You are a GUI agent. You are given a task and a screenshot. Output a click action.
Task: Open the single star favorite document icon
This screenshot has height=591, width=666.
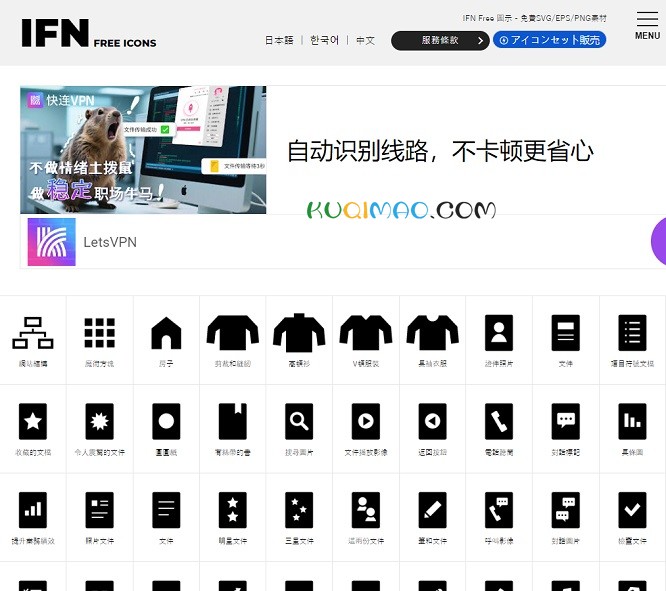point(33,421)
